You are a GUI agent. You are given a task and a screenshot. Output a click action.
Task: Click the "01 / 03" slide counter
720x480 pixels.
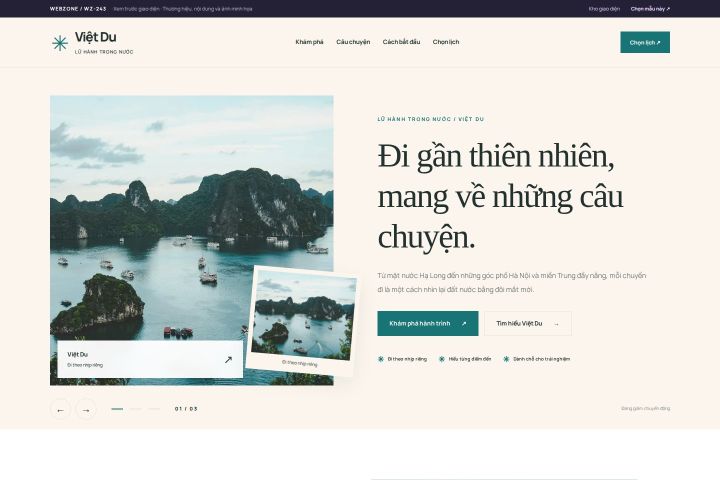click(x=186, y=409)
